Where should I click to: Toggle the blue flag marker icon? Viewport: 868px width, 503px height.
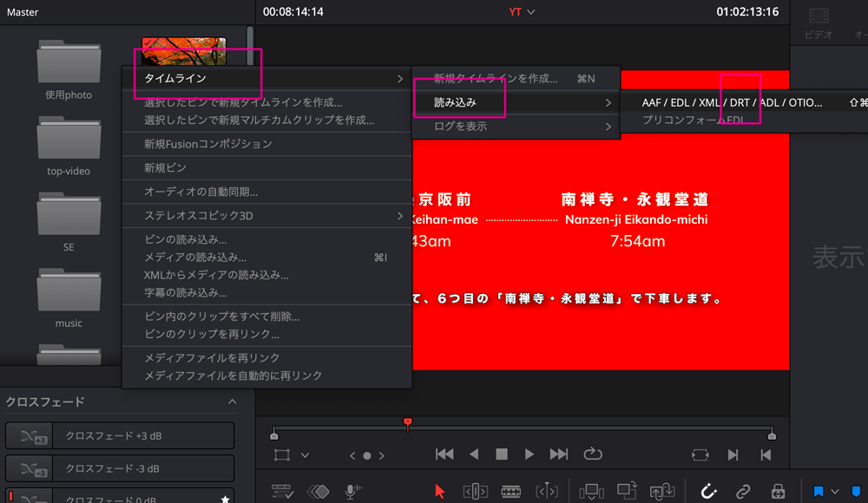pyautogui.click(x=817, y=490)
